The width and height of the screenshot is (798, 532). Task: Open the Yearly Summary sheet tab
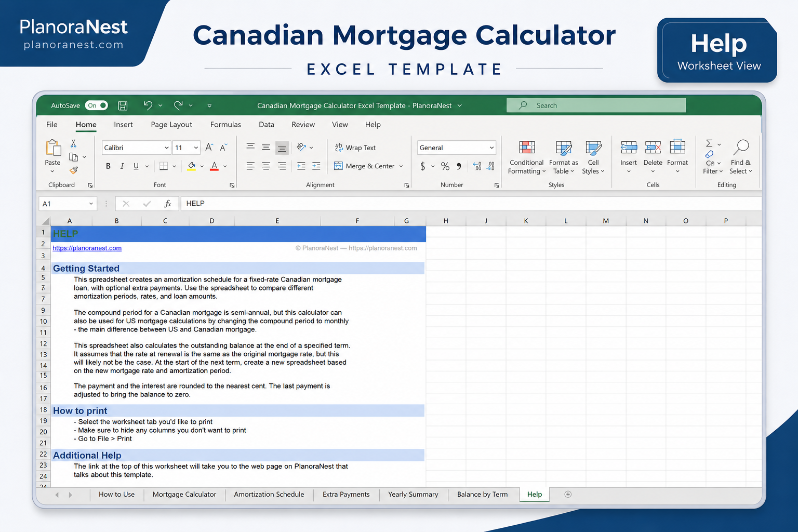click(x=413, y=494)
